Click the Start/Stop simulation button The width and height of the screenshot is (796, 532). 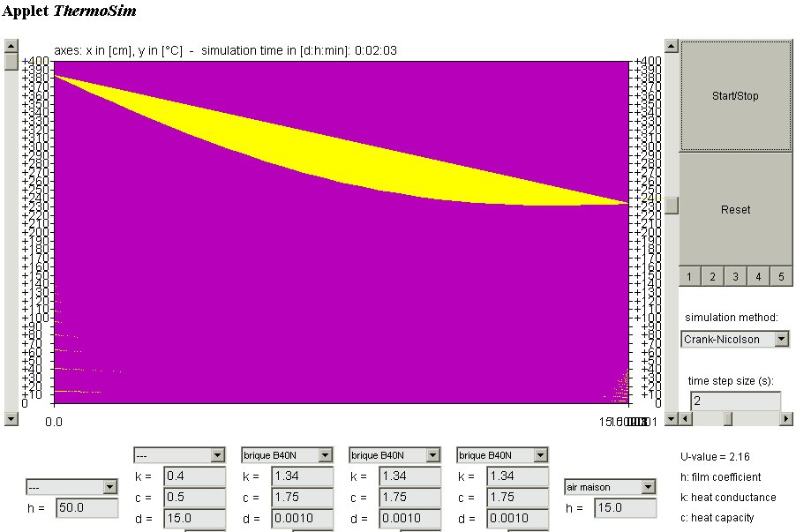(735, 95)
